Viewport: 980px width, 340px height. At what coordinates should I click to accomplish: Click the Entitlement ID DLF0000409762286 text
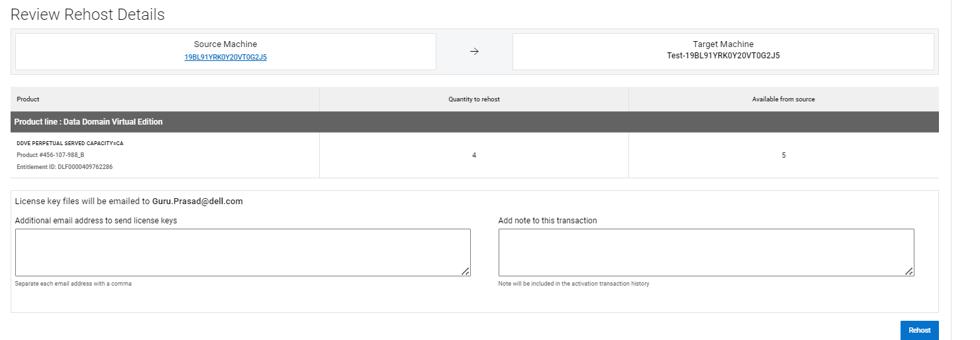(64, 167)
